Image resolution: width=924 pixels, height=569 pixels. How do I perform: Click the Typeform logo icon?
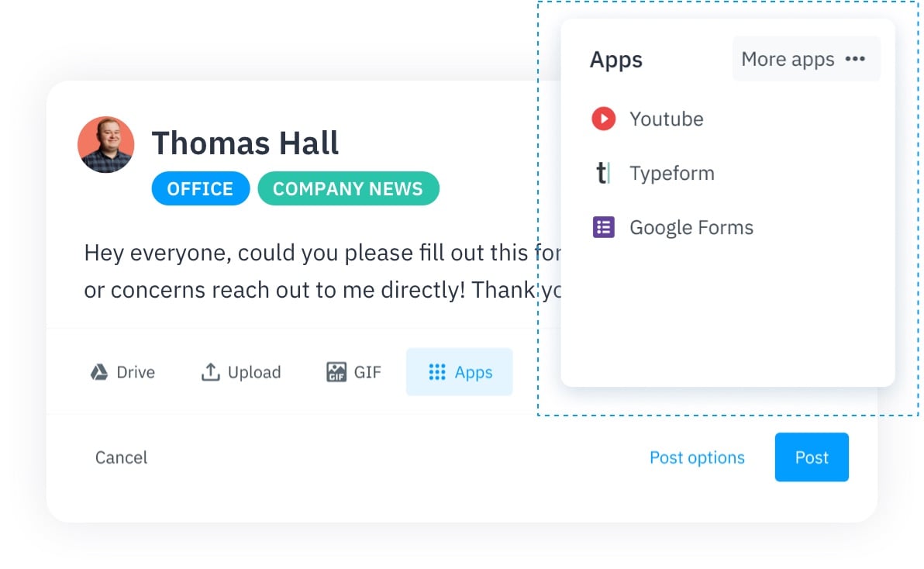(x=603, y=173)
